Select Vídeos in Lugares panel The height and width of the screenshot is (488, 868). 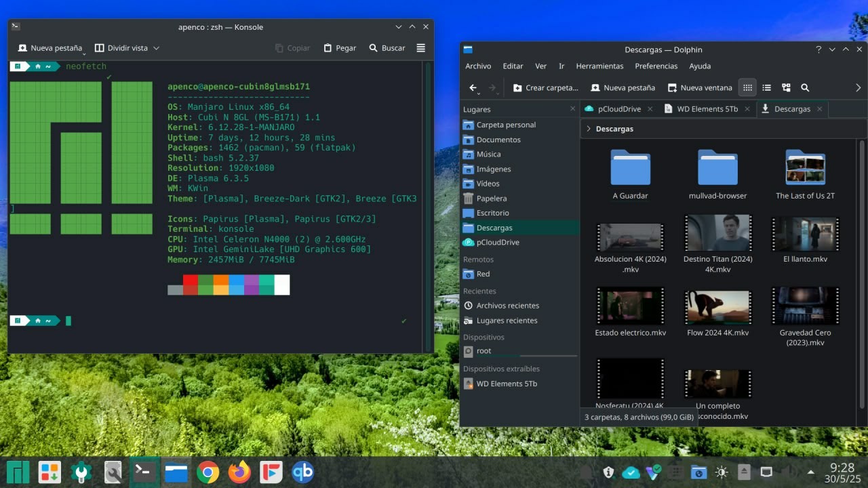(519, 184)
